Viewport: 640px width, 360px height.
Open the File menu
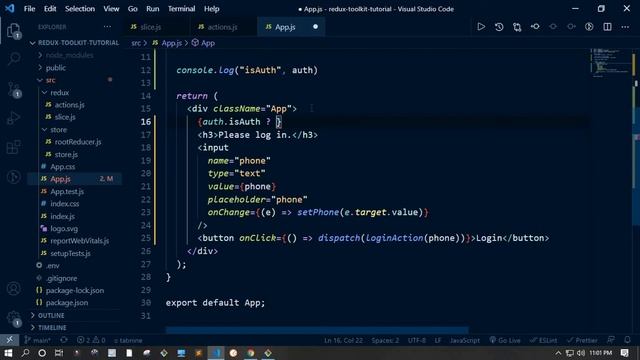[29, 9]
